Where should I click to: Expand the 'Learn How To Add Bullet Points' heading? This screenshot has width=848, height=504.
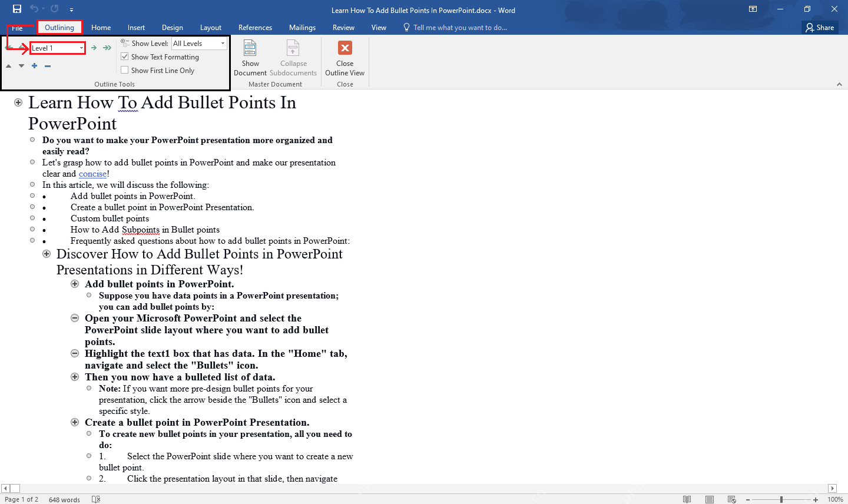click(18, 102)
